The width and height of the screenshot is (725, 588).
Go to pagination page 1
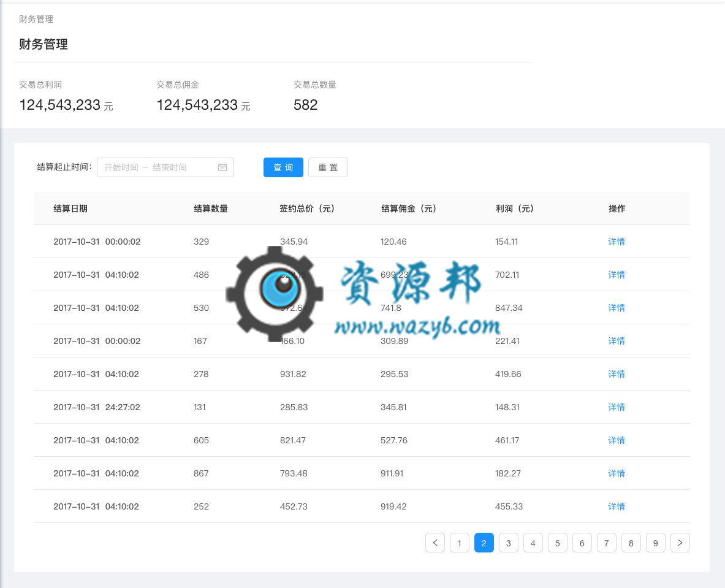pyautogui.click(x=460, y=543)
